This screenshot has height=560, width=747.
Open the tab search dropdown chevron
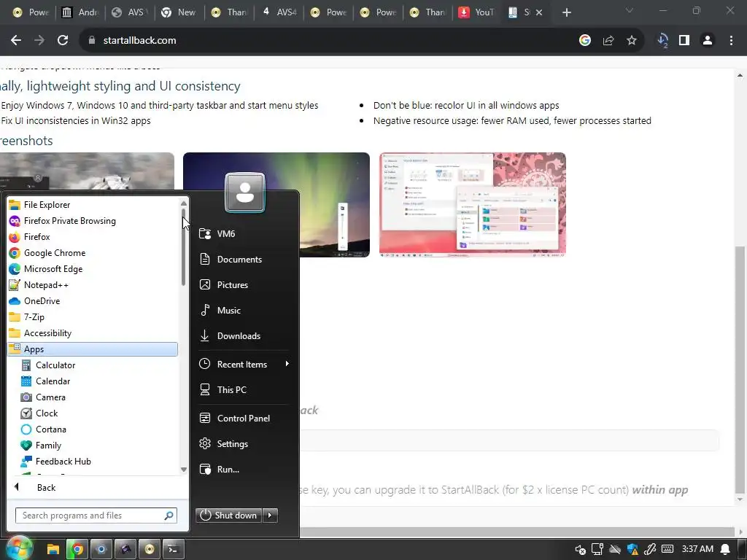pyautogui.click(x=630, y=10)
